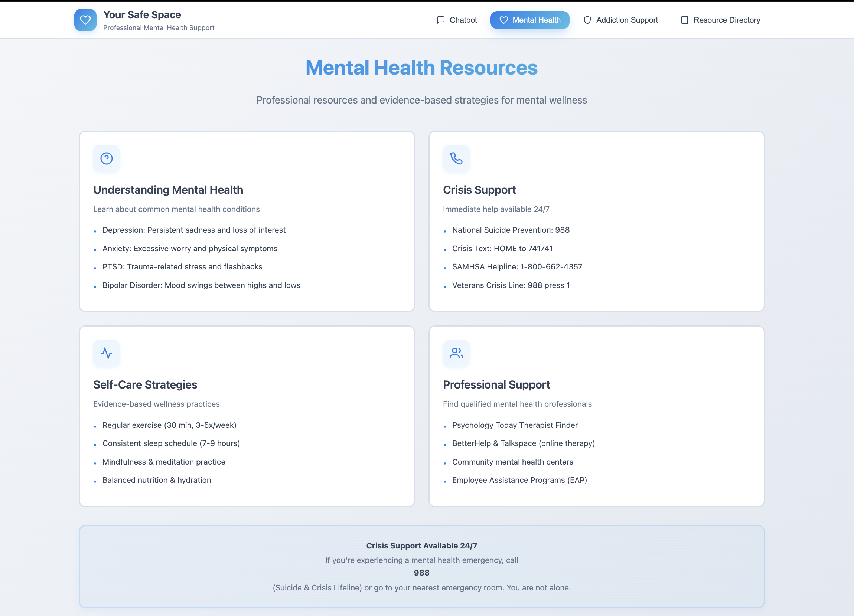Select the Mental Health nav tab

pyautogui.click(x=529, y=20)
